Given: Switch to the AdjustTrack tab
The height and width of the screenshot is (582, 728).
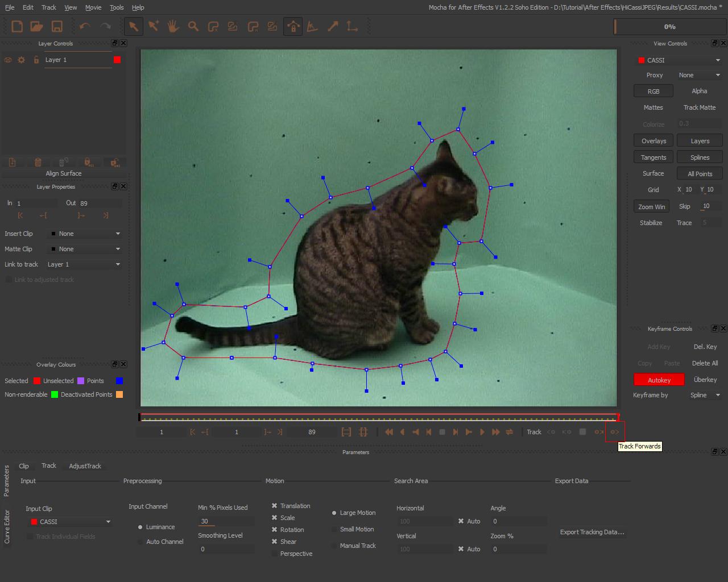Looking at the screenshot, I should pyautogui.click(x=85, y=466).
